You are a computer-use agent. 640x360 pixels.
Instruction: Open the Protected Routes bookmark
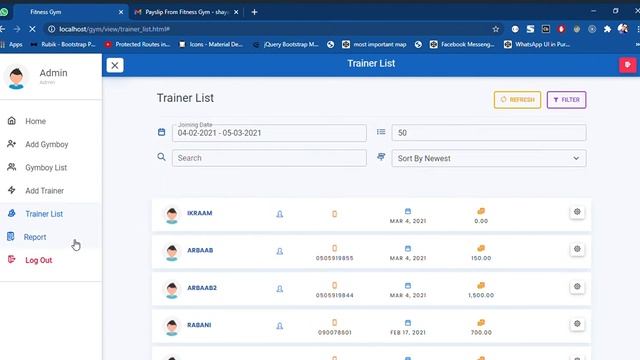(x=138, y=44)
